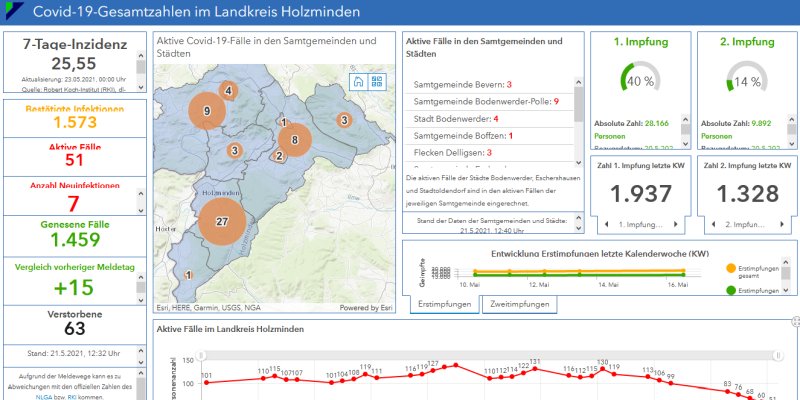Click the dashboard logo in the header
The width and height of the screenshot is (800, 400).
tap(15, 10)
